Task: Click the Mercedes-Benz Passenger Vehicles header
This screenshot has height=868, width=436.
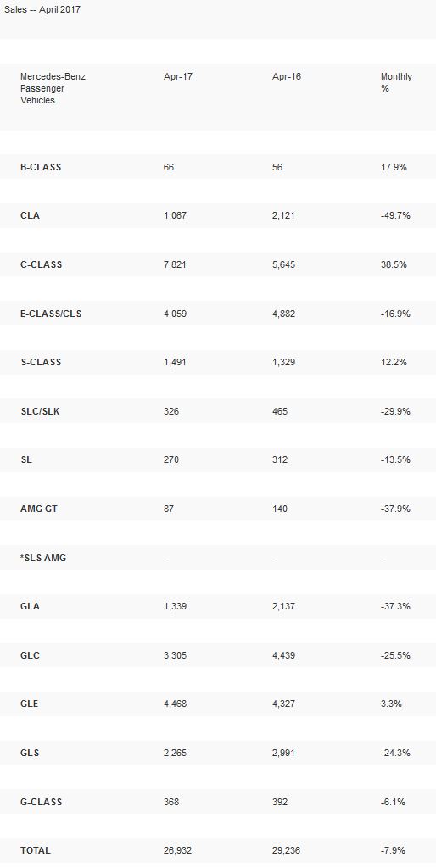Action: point(53,88)
